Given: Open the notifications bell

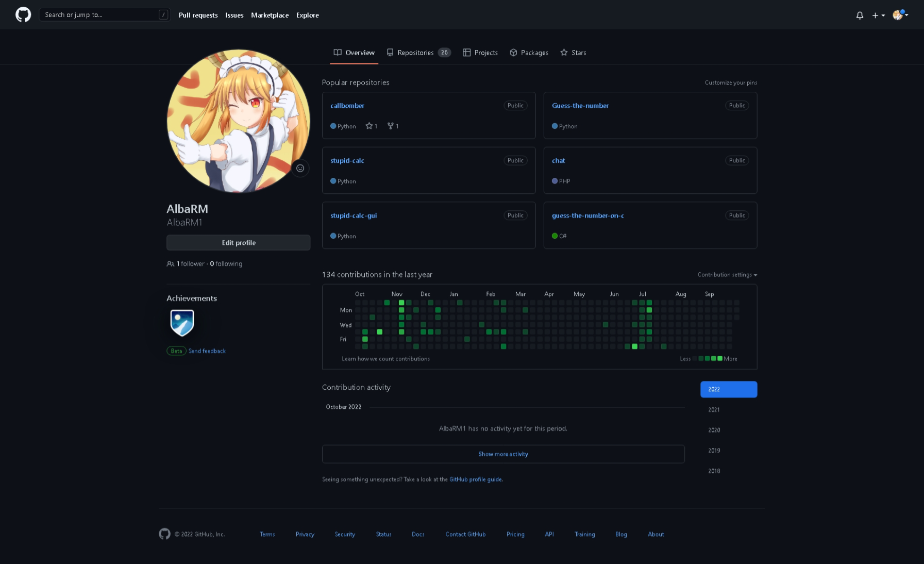Looking at the screenshot, I should (x=860, y=15).
